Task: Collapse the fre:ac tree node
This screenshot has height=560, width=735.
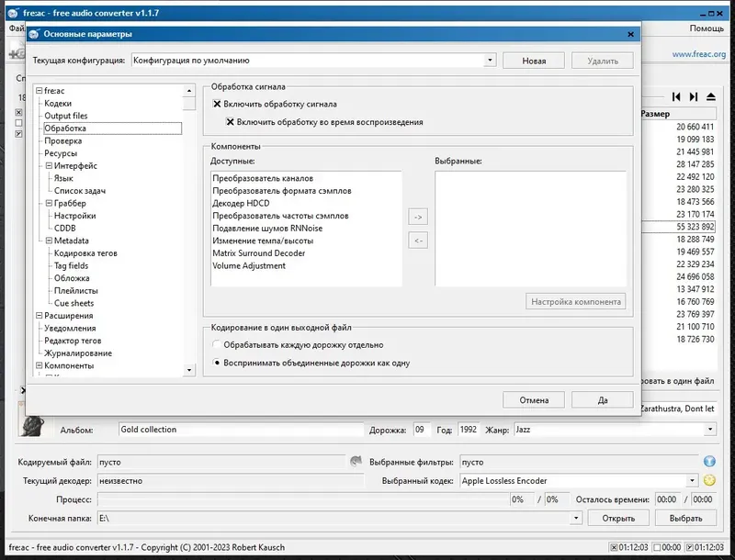Action: [40, 91]
